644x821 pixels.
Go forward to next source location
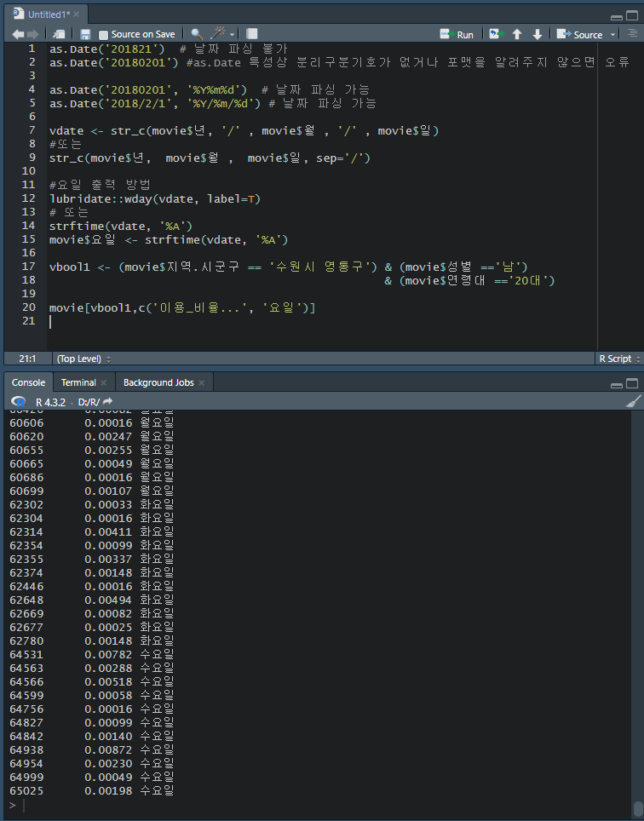click(32, 35)
